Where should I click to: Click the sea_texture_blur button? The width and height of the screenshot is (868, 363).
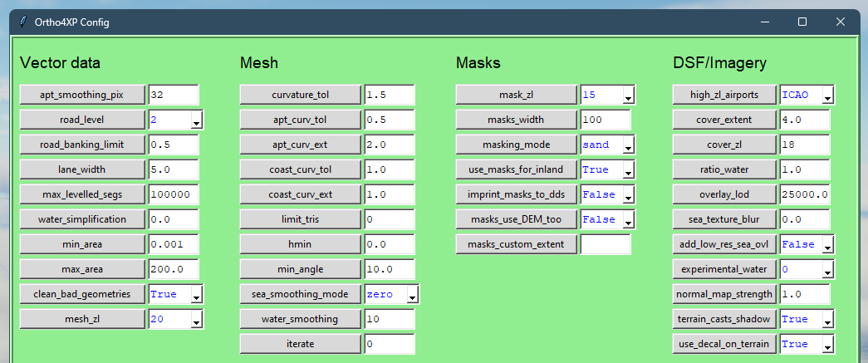(724, 219)
